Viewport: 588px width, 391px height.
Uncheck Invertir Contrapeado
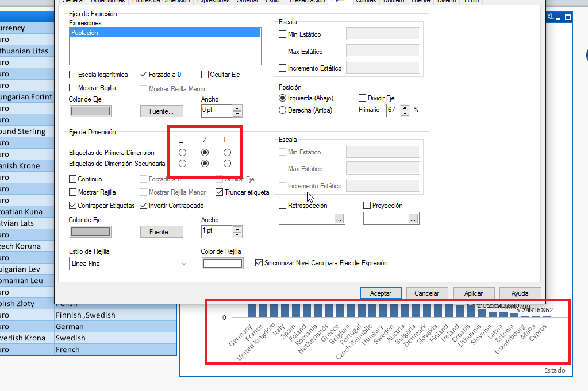click(143, 205)
